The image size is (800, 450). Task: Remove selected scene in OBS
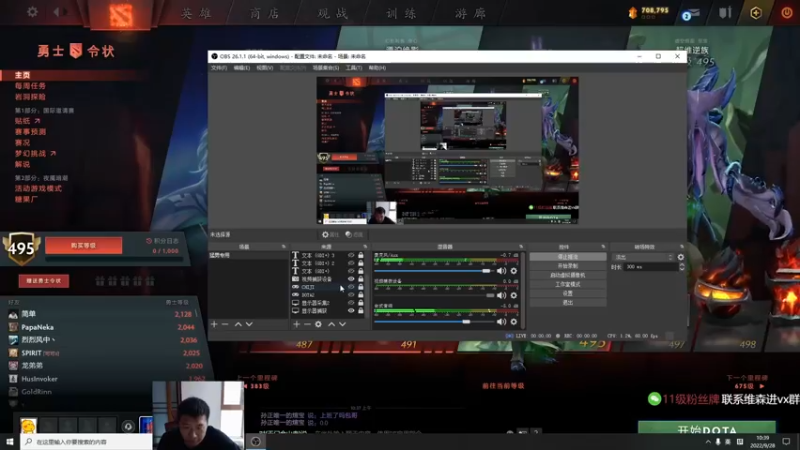(225, 324)
